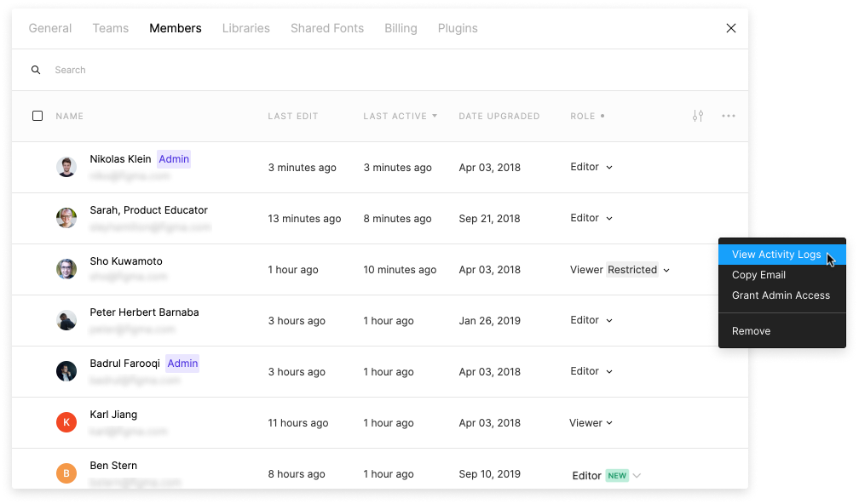The height and width of the screenshot is (504, 859).
Task: Open Karl Jiang's Viewer role dropdown
Action: (591, 422)
